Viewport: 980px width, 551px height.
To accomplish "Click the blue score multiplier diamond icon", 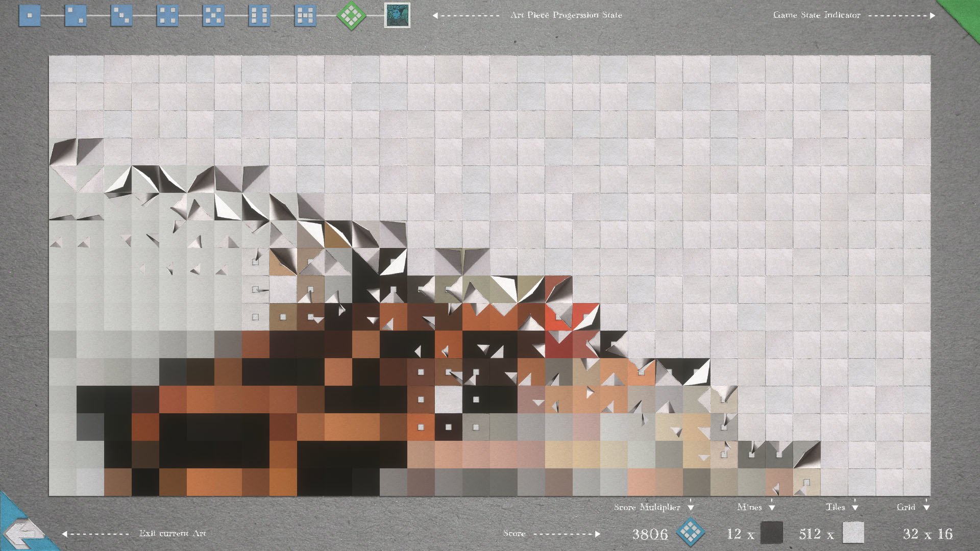I will [x=690, y=532].
